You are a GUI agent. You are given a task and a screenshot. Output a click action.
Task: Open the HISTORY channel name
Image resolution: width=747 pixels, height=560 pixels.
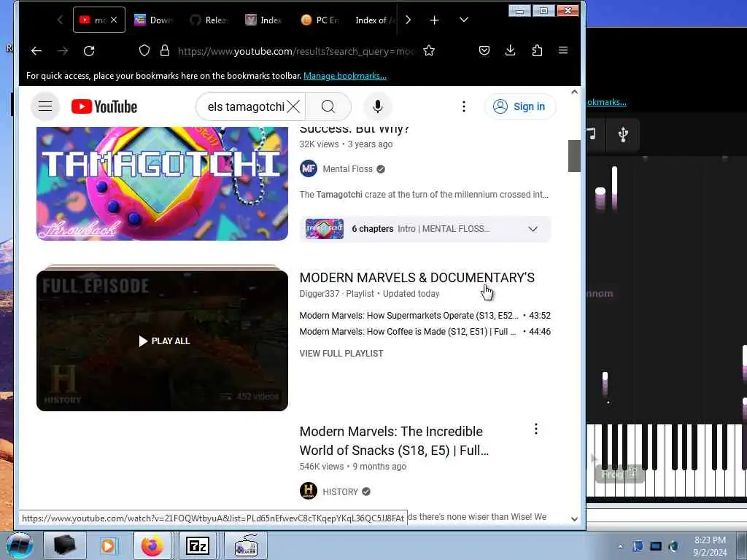340,492
